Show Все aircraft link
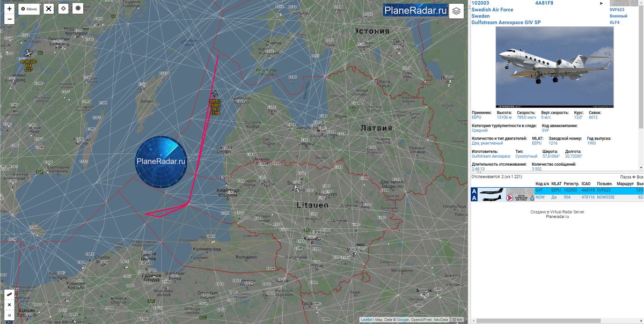The height and width of the screenshot is (324, 644). coord(640,176)
